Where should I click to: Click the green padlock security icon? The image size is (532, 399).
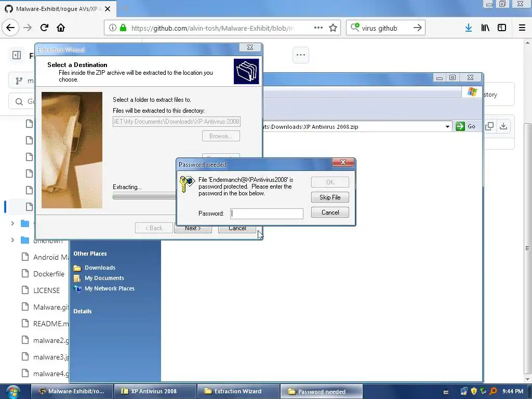pos(123,28)
